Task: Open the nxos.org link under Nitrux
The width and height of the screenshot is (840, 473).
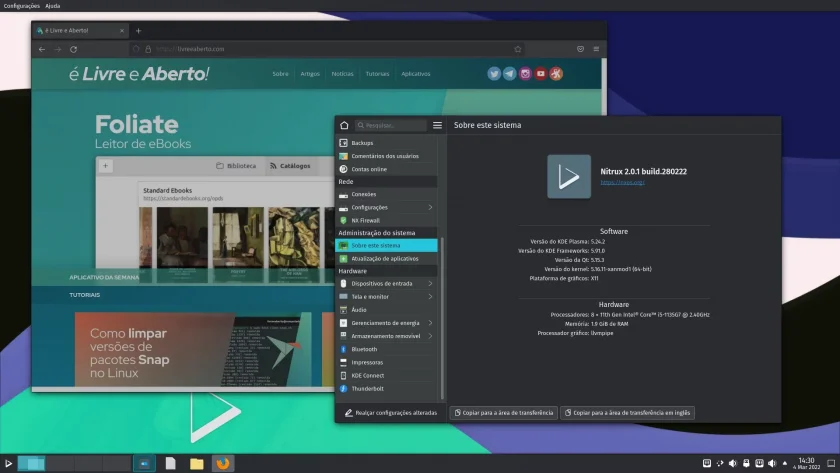Action: coord(622,182)
